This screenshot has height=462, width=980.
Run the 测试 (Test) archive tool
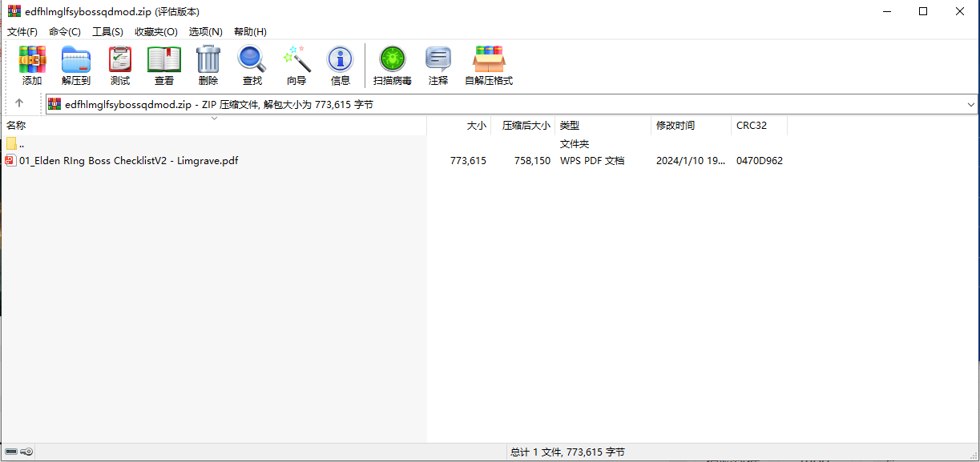[120, 66]
